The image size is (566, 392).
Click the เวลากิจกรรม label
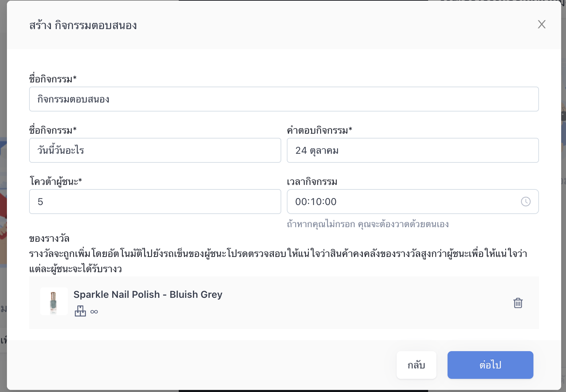tap(312, 182)
